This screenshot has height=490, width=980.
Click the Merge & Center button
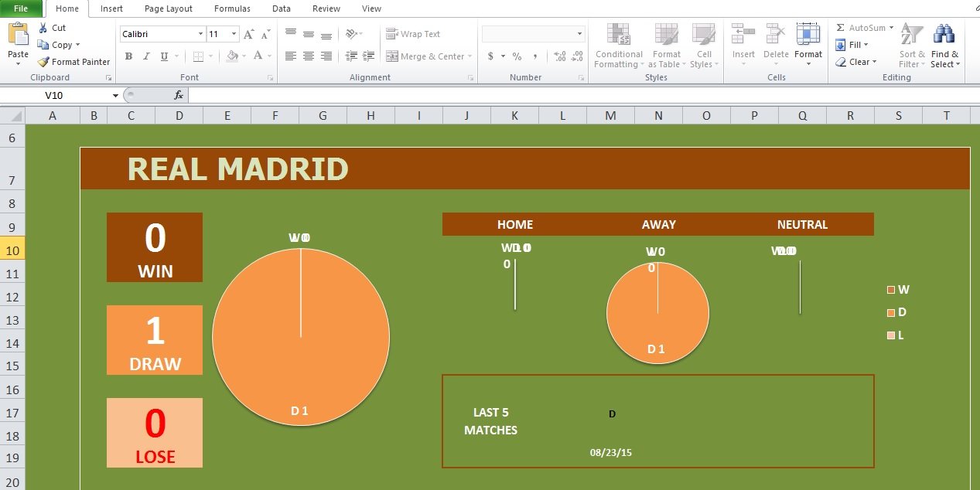425,56
